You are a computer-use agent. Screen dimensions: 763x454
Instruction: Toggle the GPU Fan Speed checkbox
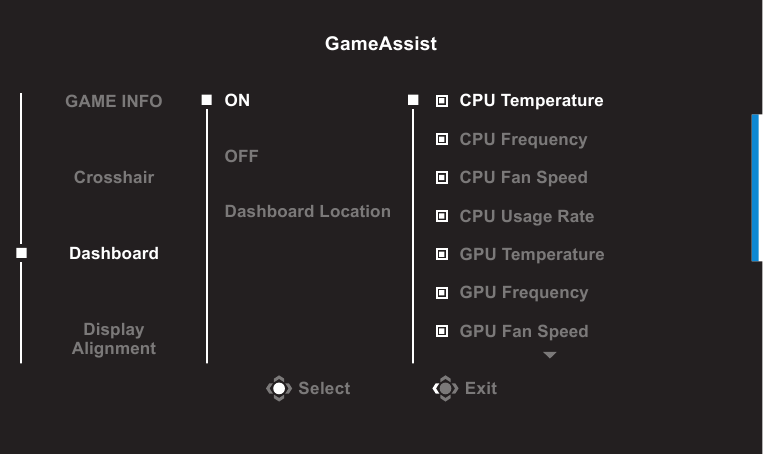click(x=442, y=331)
